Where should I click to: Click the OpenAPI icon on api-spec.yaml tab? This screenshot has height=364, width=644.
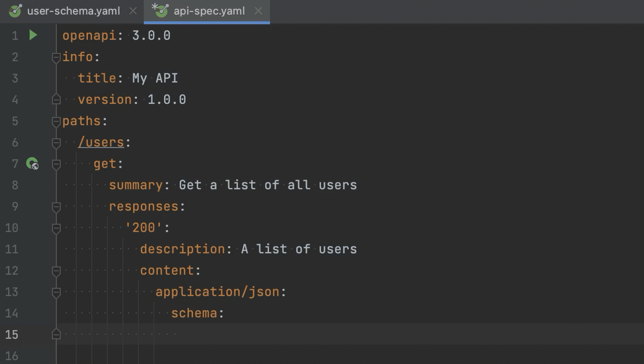pos(160,11)
